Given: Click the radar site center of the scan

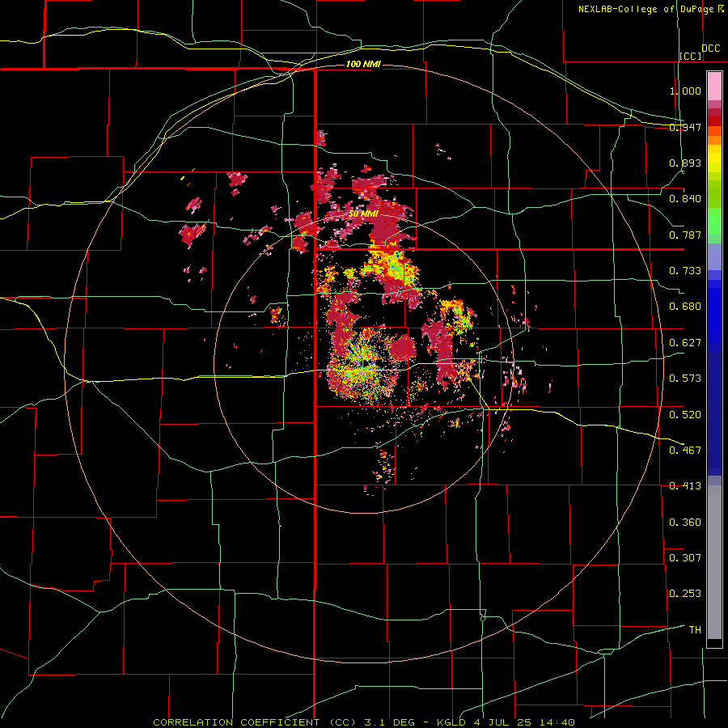Looking at the screenshot, I should coord(365,363).
